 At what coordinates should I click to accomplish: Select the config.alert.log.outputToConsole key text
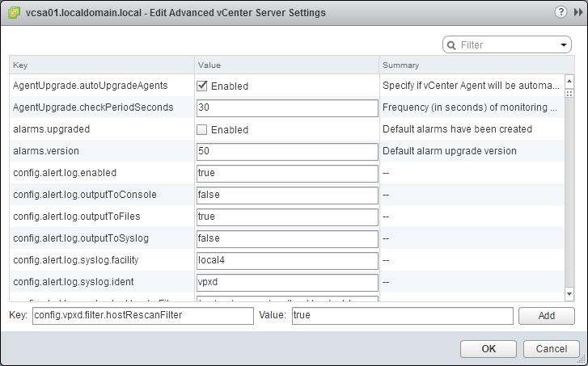[x=85, y=195]
